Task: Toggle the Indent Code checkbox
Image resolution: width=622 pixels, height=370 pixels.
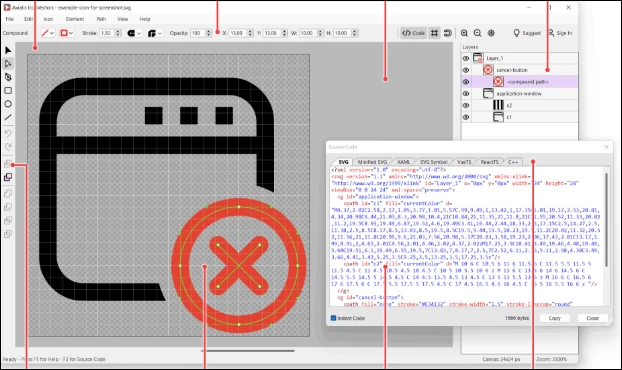Action: tap(334, 318)
